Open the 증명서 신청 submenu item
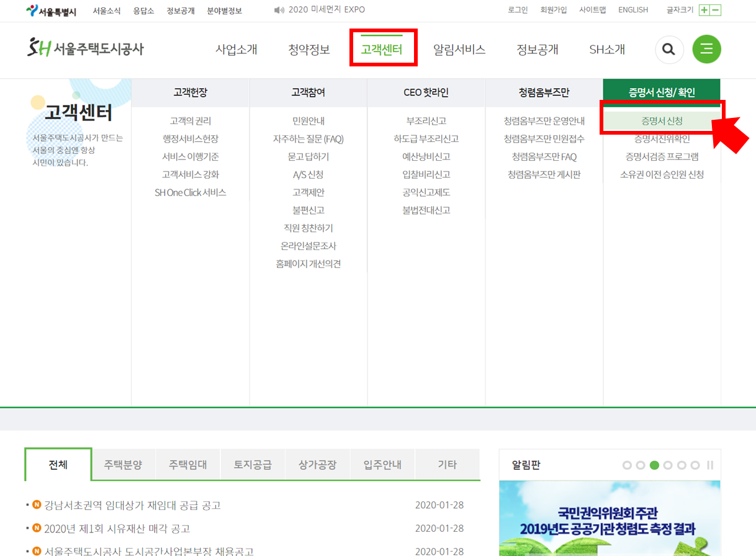The height and width of the screenshot is (556, 756). pyautogui.click(x=662, y=121)
